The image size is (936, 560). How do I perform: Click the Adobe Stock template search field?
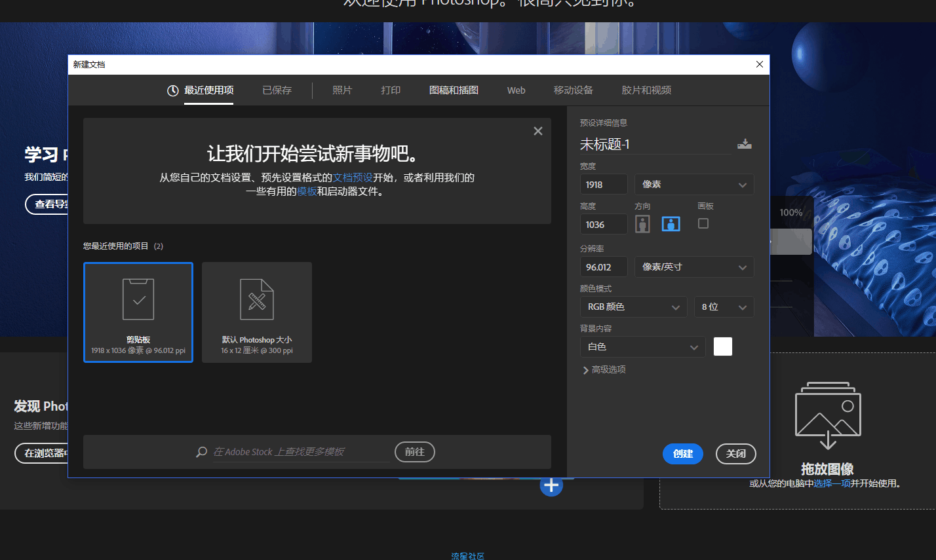(301, 452)
